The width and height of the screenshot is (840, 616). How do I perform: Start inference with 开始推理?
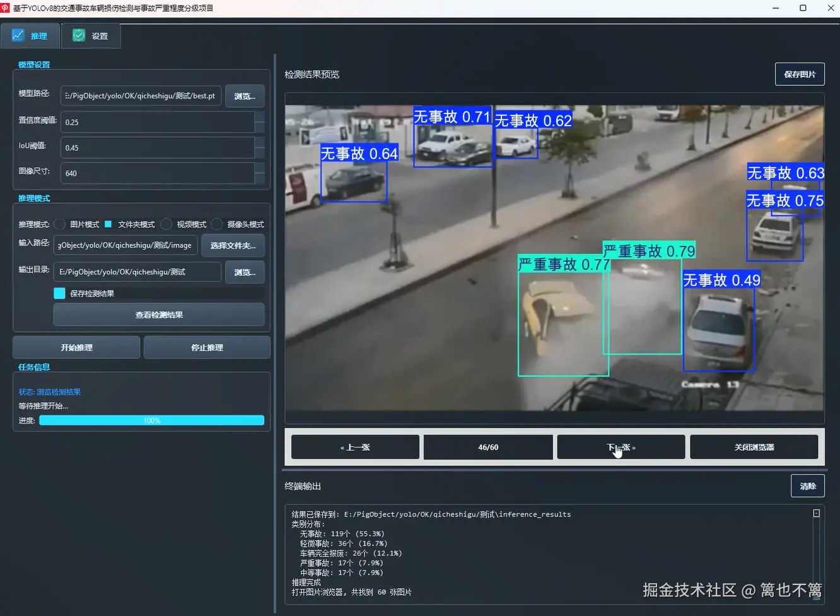(76, 347)
